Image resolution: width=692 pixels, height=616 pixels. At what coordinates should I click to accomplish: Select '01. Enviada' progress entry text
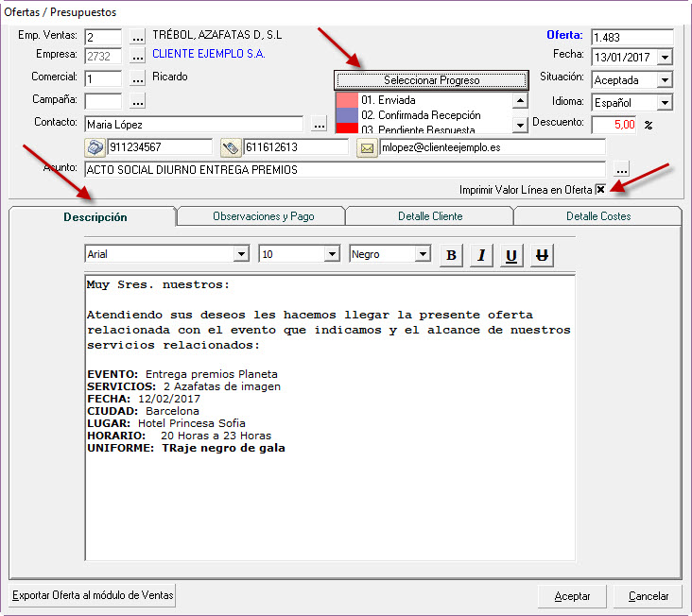(388, 100)
